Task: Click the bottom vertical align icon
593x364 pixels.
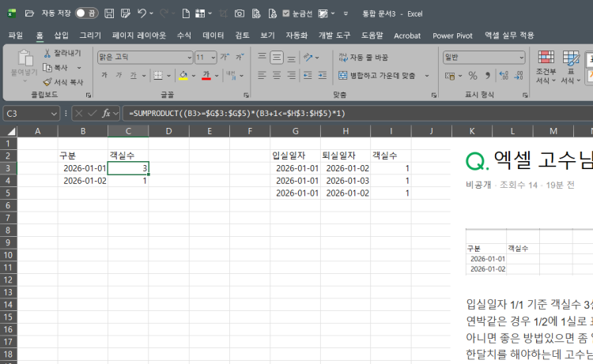Action: pos(291,58)
